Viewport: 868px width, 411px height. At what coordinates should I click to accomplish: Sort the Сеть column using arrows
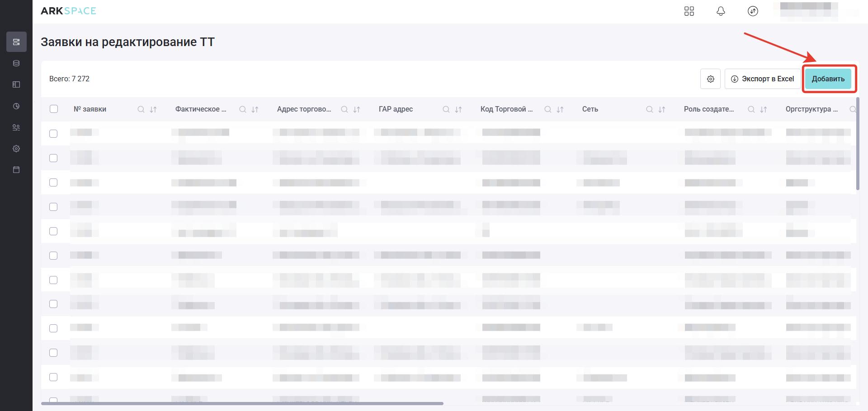[x=662, y=109]
